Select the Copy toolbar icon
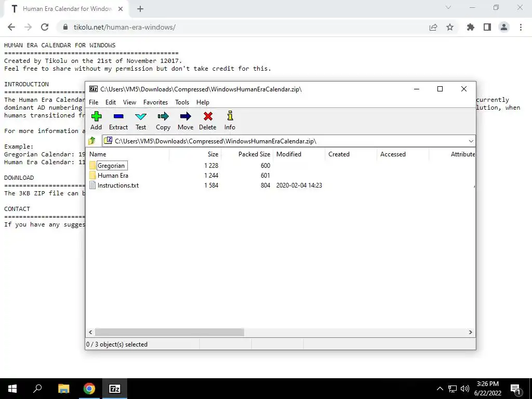Image resolution: width=532 pixels, height=399 pixels. pos(163,121)
